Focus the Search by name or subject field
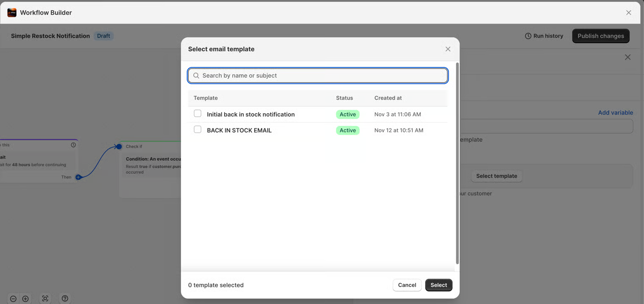 coord(318,75)
